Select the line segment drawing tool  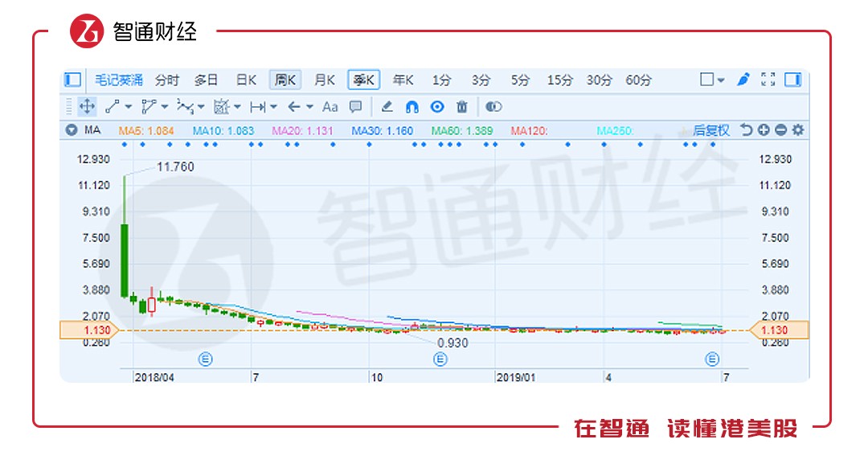click(113, 106)
